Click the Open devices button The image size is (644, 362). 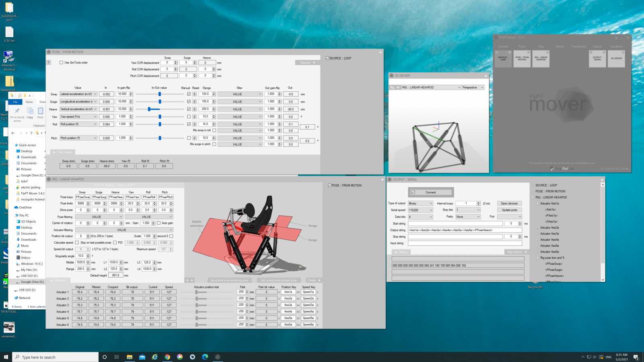click(x=509, y=204)
